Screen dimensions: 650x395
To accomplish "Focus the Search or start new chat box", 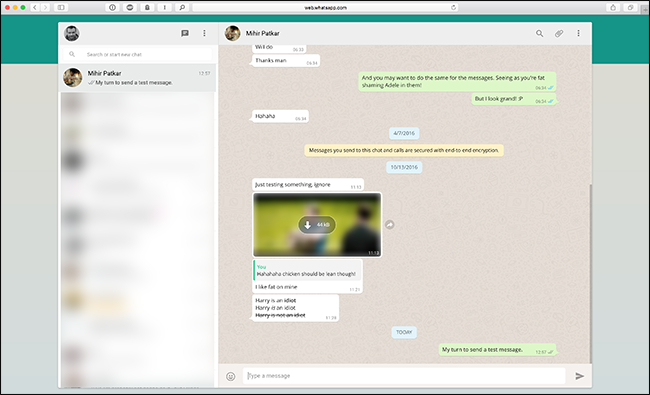I will 139,54.
